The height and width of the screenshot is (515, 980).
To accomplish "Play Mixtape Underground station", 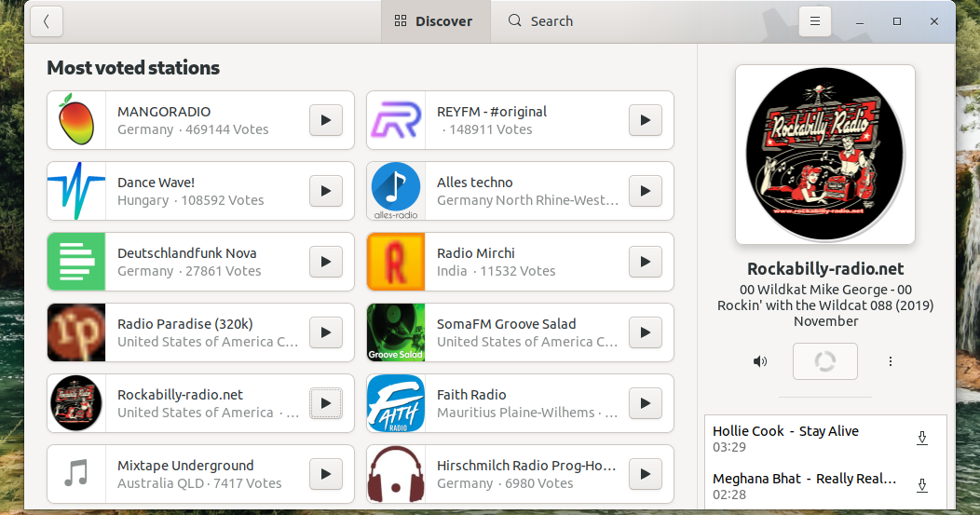I will tap(326, 474).
